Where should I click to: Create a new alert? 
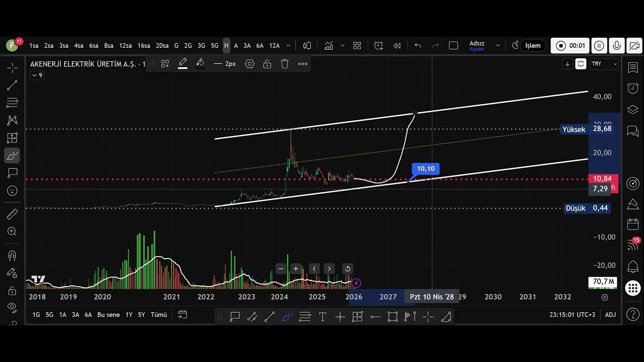pos(378,46)
